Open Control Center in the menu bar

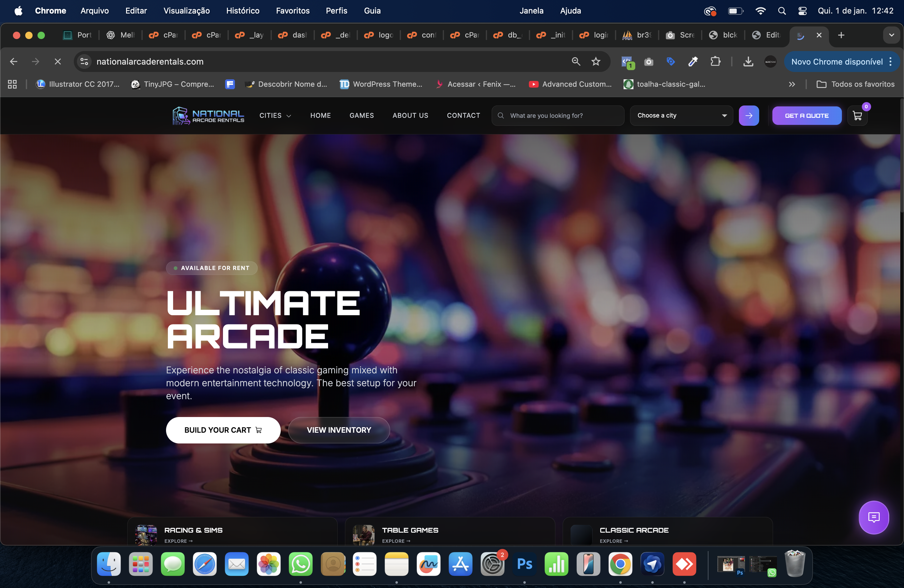(x=802, y=11)
